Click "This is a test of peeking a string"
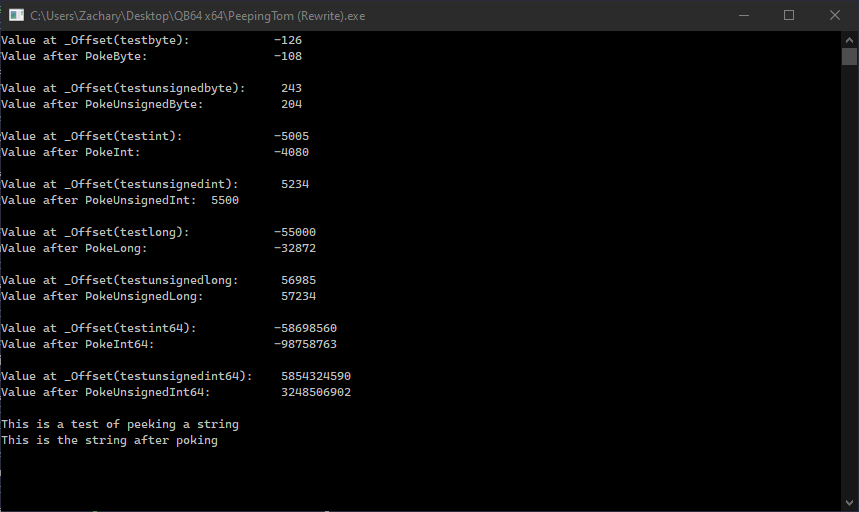 tap(120, 424)
